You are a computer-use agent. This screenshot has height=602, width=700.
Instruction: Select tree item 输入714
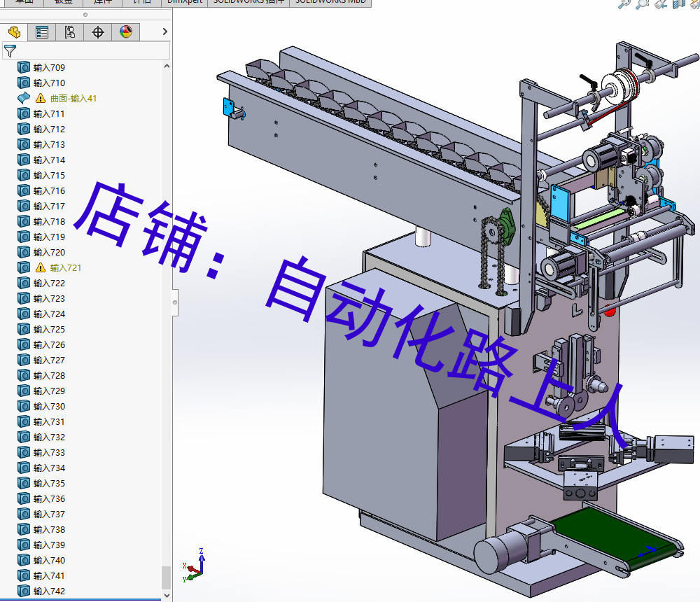pyautogui.click(x=49, y=160)
